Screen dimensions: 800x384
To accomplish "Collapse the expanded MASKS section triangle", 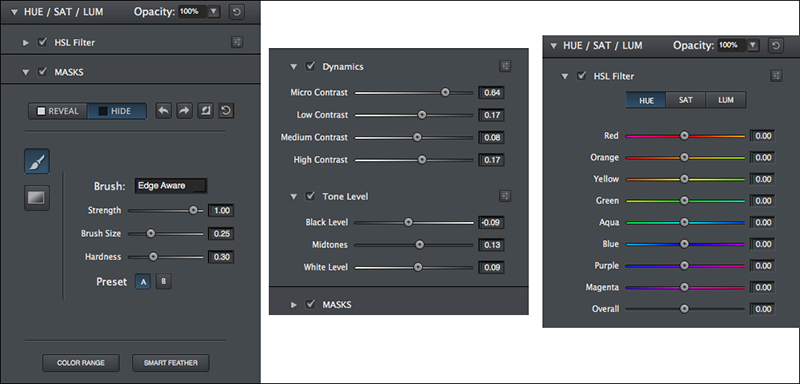I will click(x=26, y=72).
